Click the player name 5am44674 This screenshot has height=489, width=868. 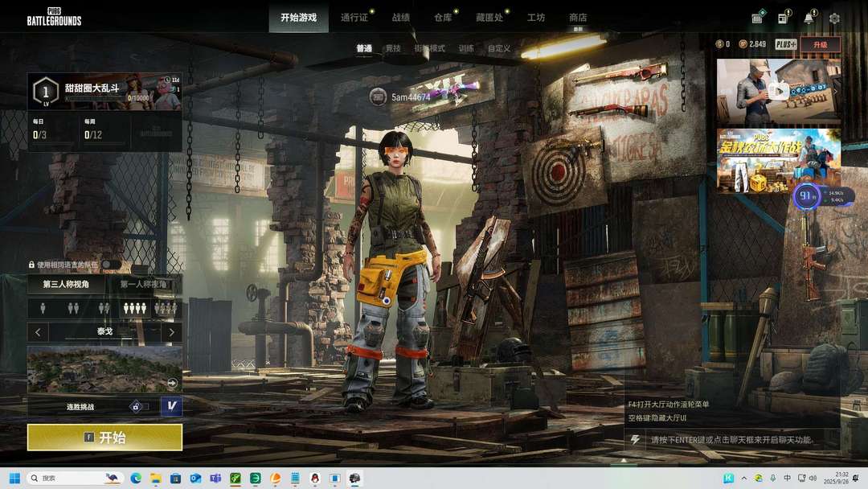click(x=411, y=97)
